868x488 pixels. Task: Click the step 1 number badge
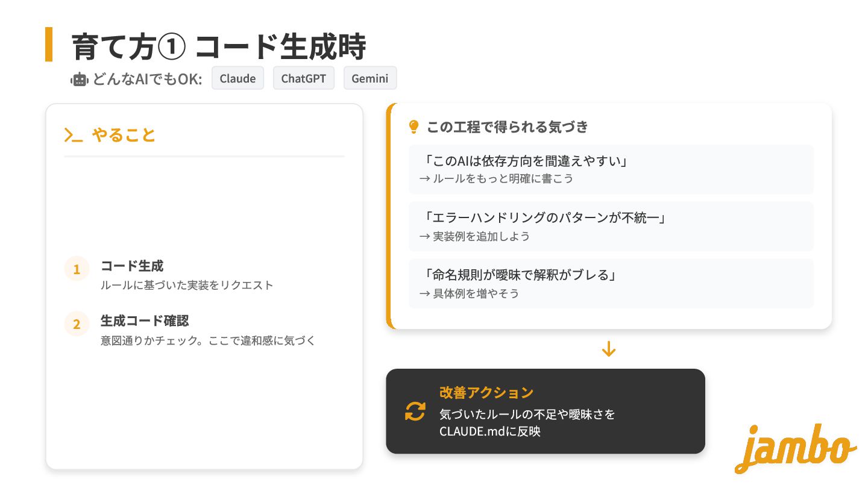coord(77,269)
